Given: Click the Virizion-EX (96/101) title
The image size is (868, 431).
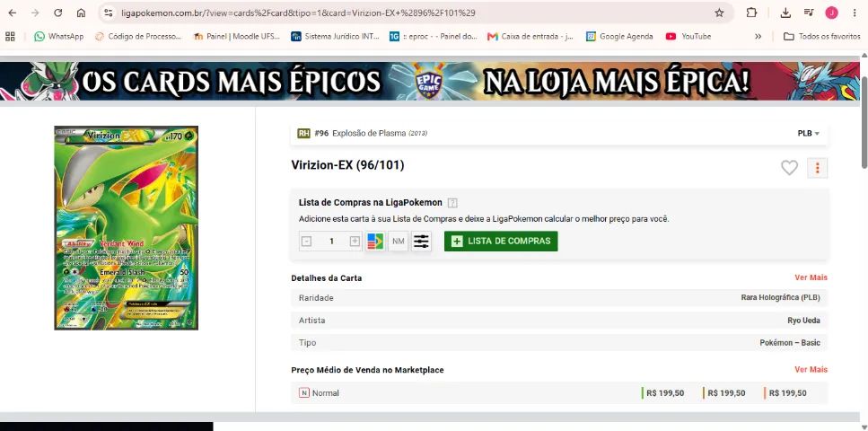Looking at the screenshot, I should pos(347,165).
